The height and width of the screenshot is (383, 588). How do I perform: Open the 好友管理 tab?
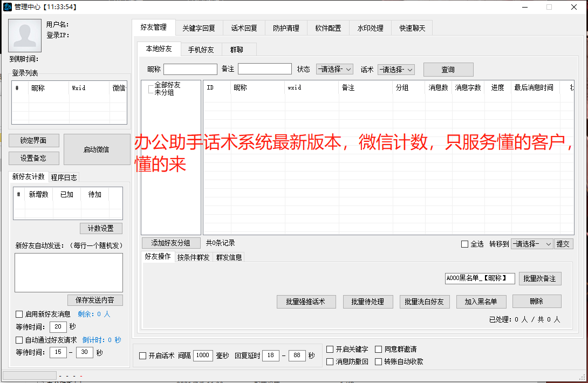[x=154, y=28]
